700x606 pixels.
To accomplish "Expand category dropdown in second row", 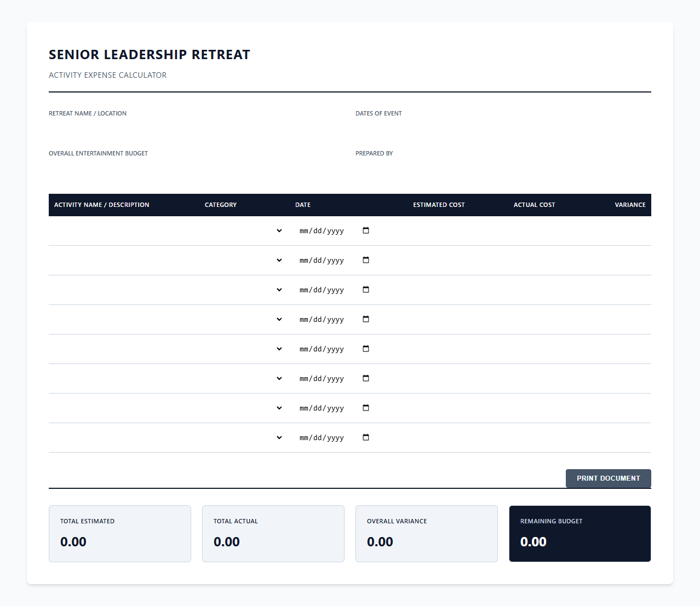I will click(244, 261).
